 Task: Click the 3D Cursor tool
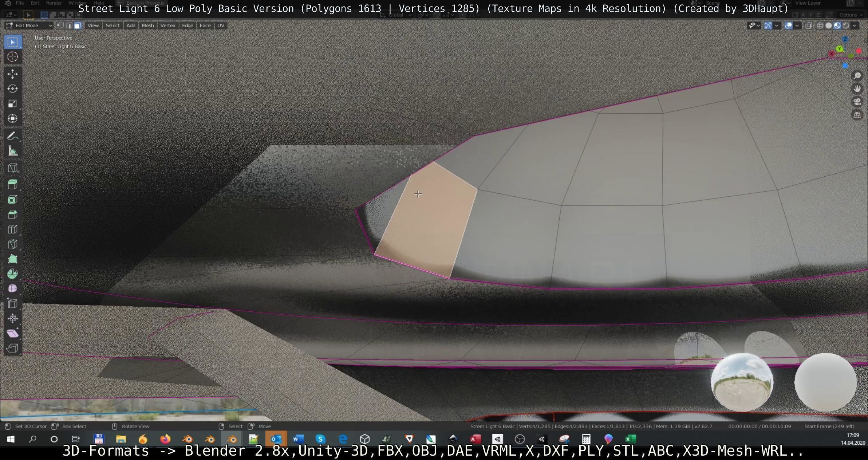(12, 57)
